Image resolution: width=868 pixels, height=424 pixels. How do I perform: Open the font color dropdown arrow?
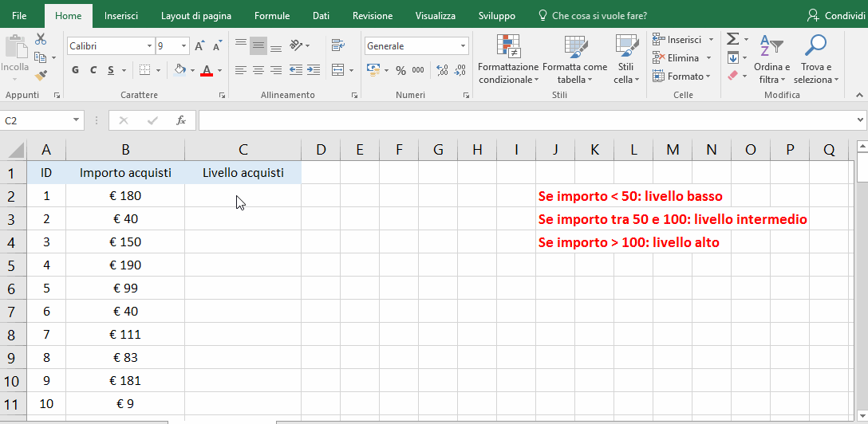click(x=219, y=70)
